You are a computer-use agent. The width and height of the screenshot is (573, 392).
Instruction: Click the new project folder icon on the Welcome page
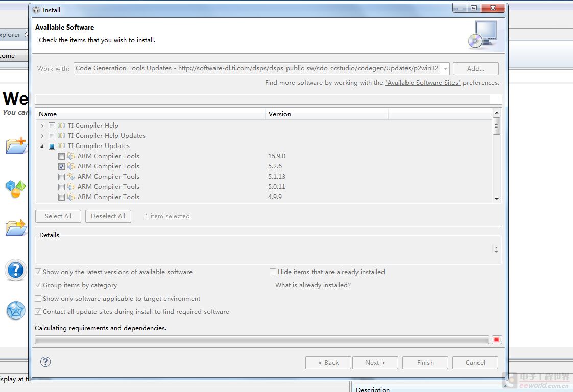[x=16, y=145]
